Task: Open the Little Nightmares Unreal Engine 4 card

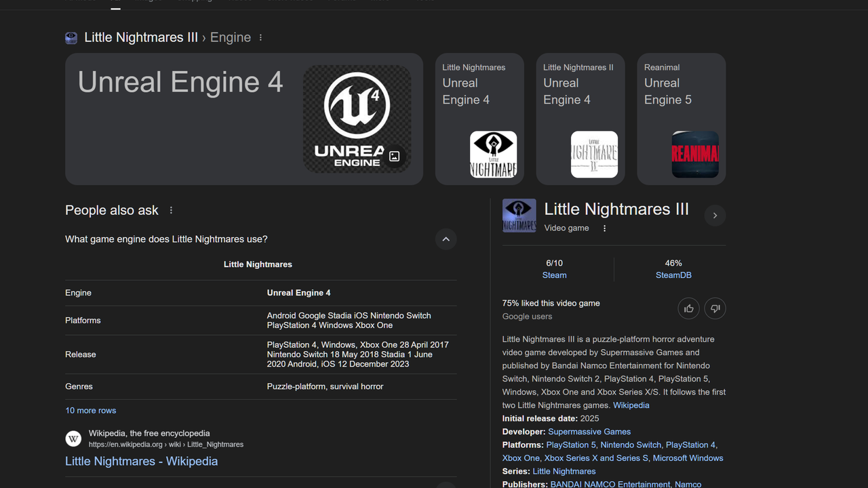Action: click(479, 119)
